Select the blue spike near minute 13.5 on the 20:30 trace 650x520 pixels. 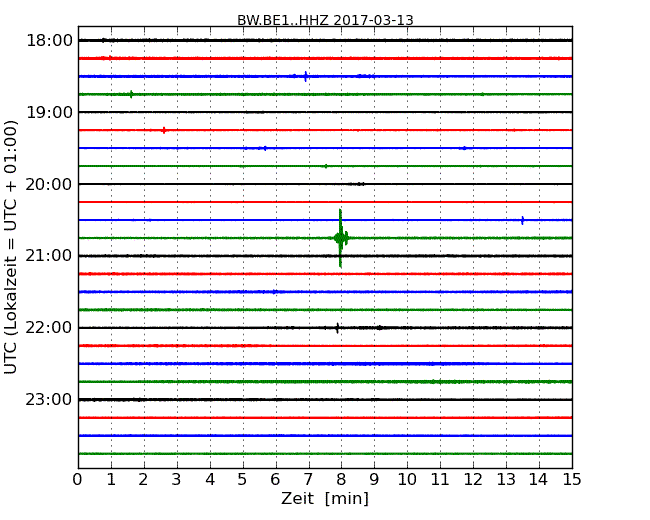[522, 220]
